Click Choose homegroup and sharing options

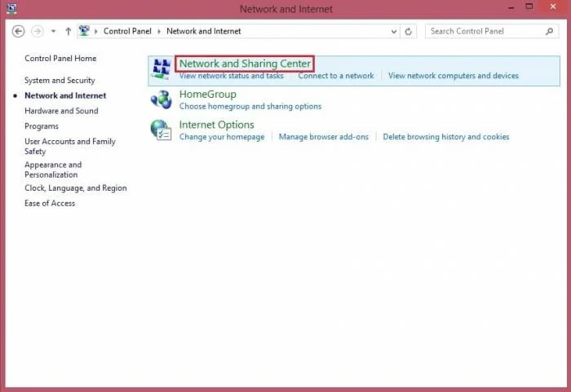(250, 106)
